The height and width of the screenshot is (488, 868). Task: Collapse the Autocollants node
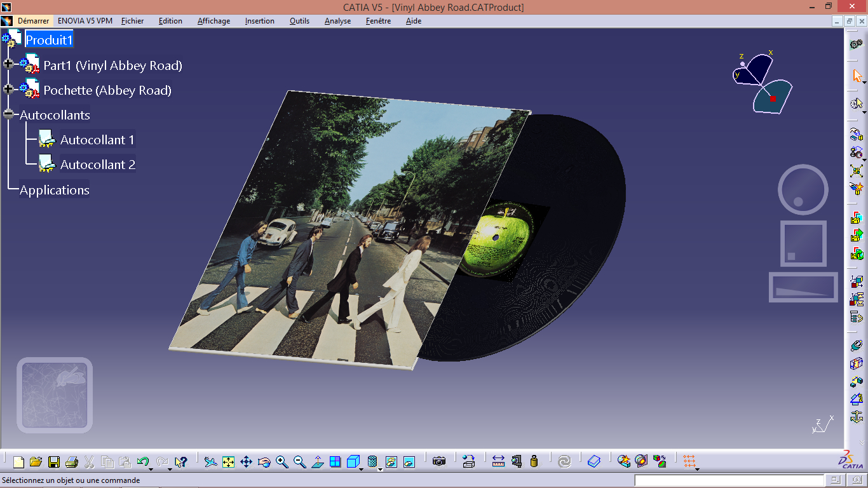click(8, 114)
